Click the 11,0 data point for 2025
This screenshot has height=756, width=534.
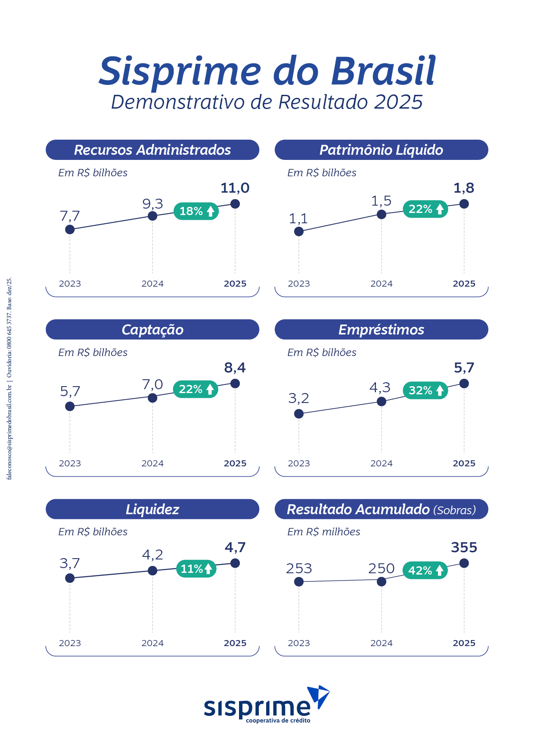235,204
